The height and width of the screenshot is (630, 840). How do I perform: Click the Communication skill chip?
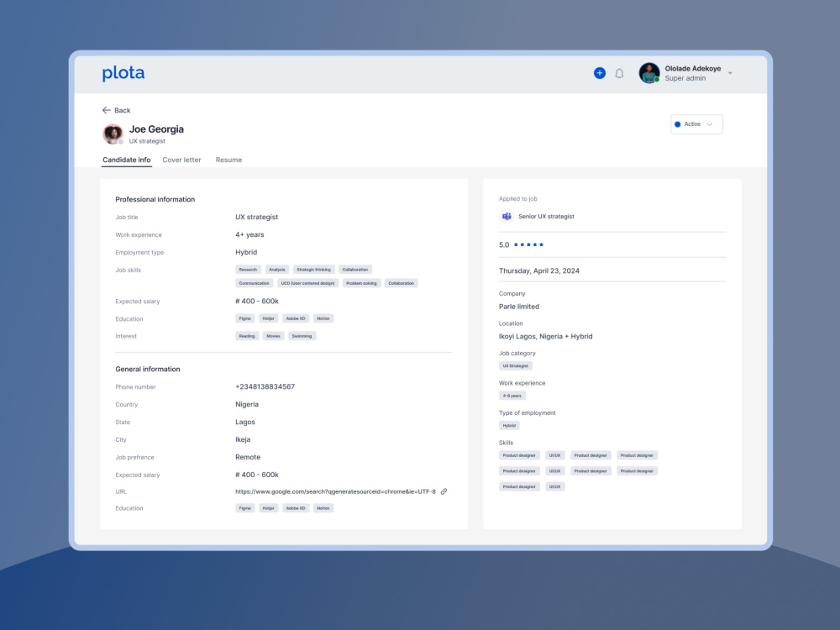[254, 283]
